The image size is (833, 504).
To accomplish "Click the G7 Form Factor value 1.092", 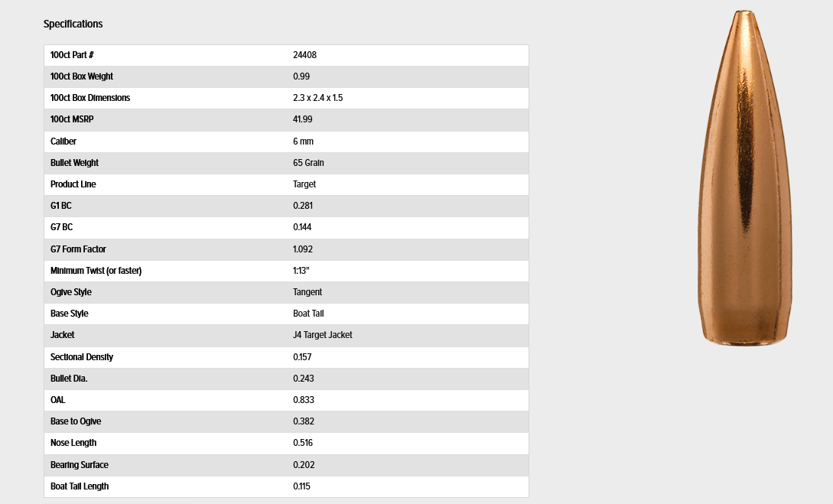I will pos(302,249).
